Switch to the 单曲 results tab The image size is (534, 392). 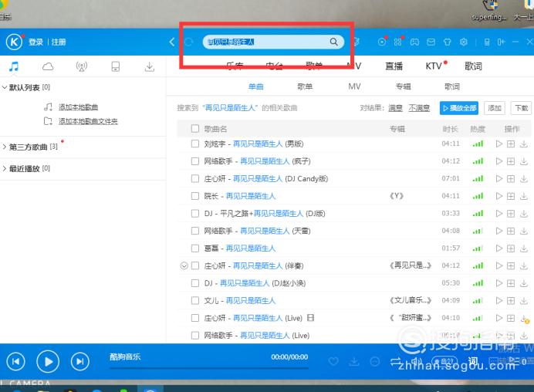point(255,86)
